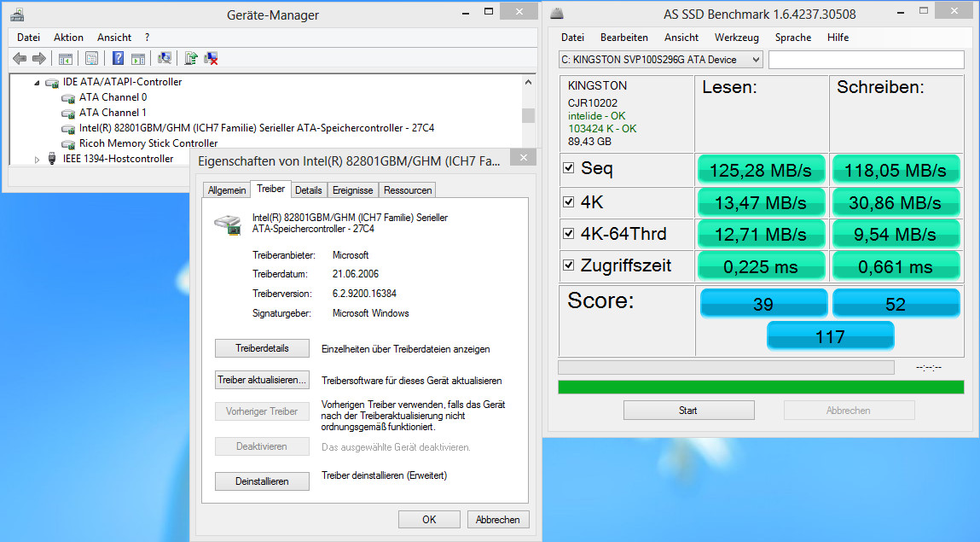Click the intelide - OK driver status text

(596, 115)
